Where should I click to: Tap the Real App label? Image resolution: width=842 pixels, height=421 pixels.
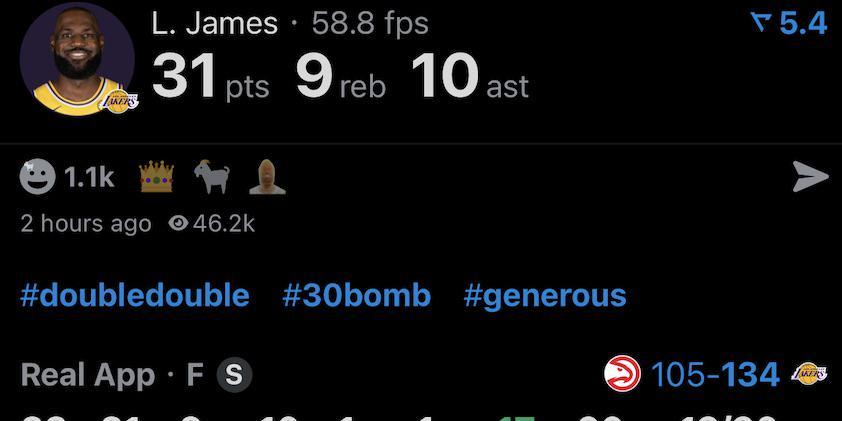click(88, 375)
